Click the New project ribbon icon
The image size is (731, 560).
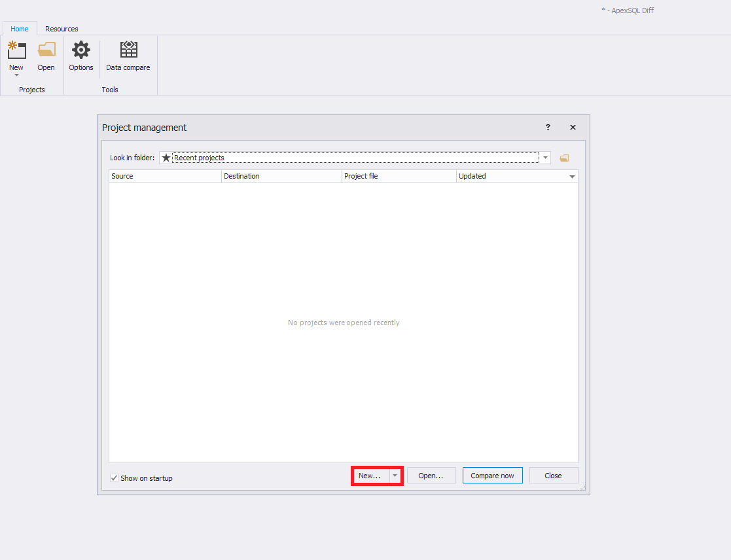(x=17, y=50)
